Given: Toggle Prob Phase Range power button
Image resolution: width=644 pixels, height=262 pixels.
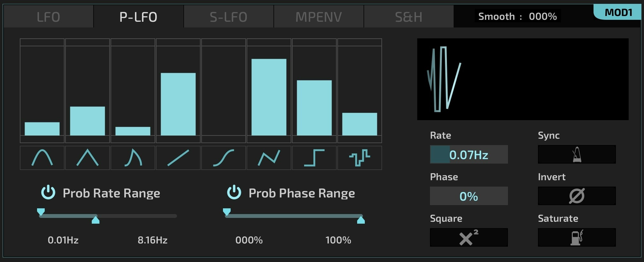Looking at the screenshot, I should [x=234, y=192].
